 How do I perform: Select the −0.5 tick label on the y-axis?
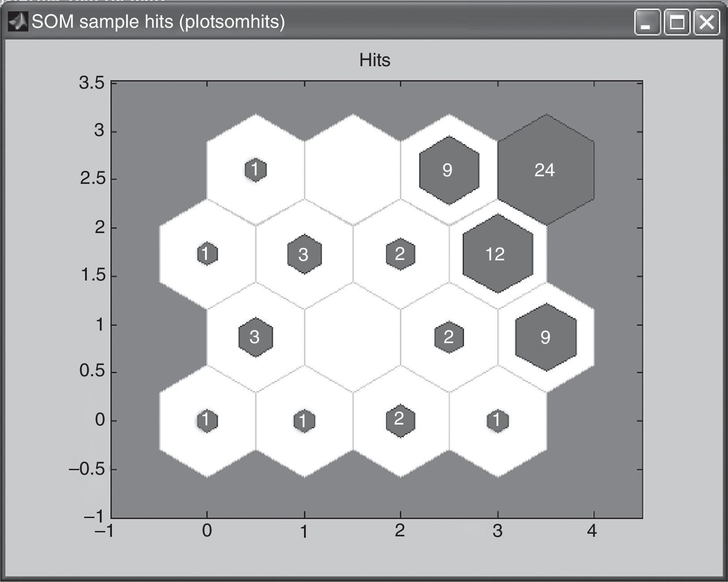pyautogui.click(x=86, y=469)
